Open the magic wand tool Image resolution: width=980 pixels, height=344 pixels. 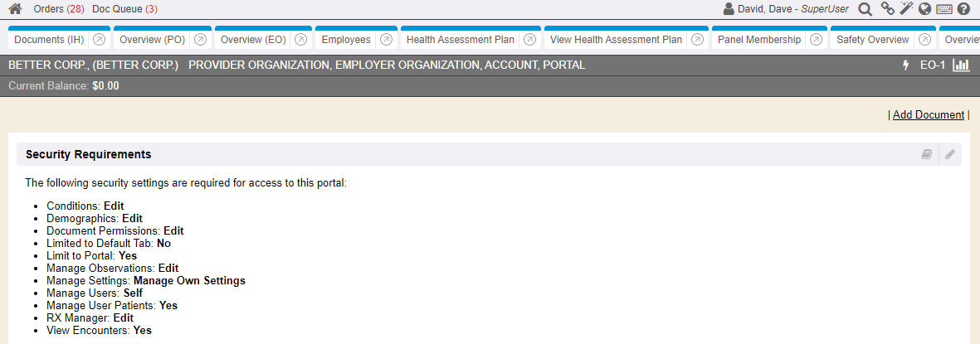(x=906, y=9)
